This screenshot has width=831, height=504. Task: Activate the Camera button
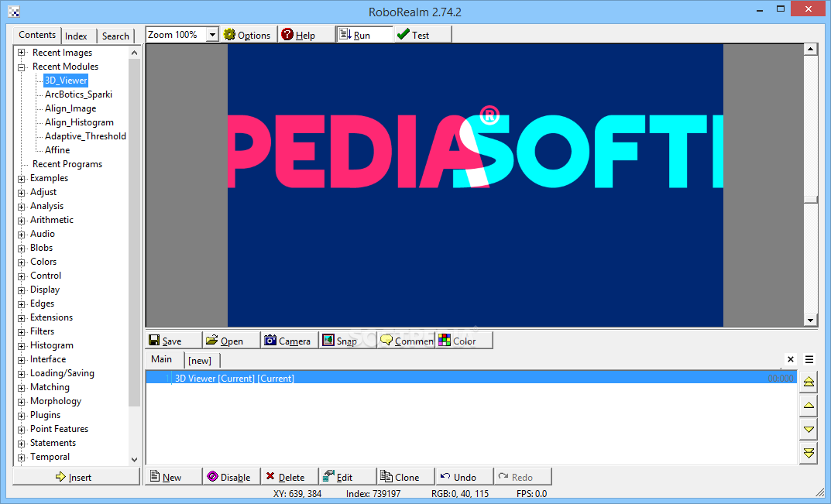click(x=290, y=341)
